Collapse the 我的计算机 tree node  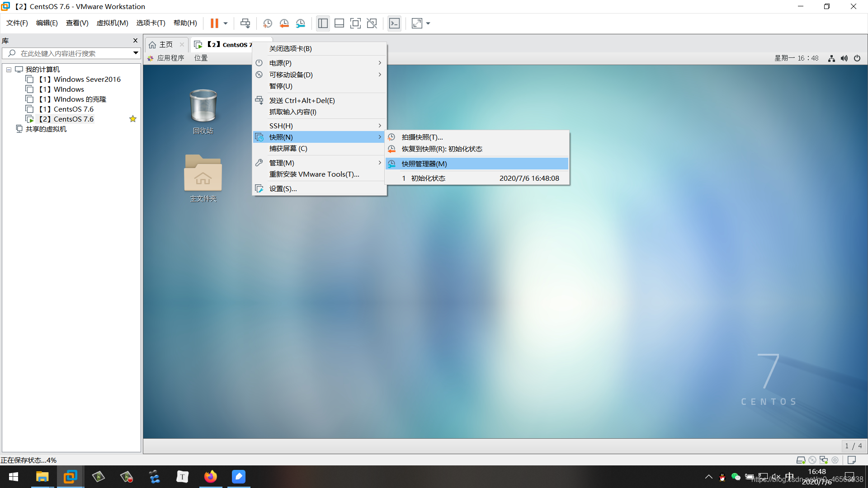pyautogui.click(x=9, y=70)
